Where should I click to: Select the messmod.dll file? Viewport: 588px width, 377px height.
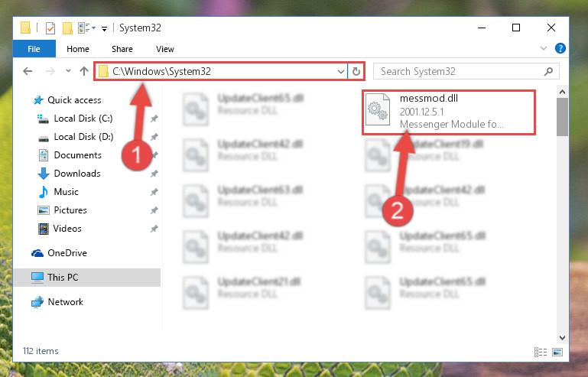click(x=449, y=112)
